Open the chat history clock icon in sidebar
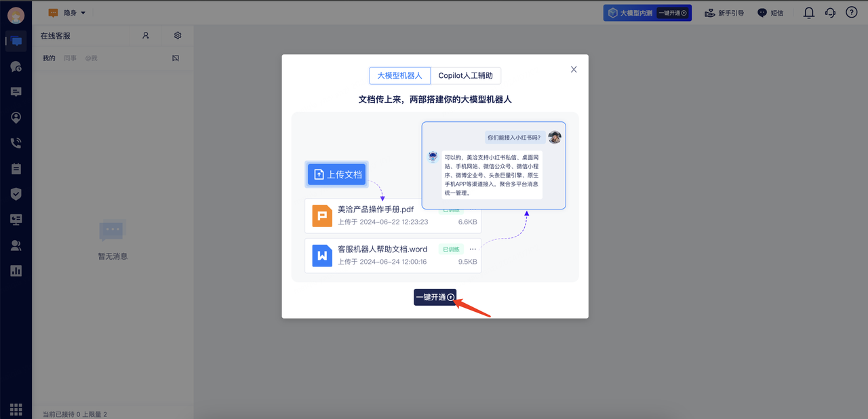Viewport: 868px width, 419px height. tap(16, 66)
